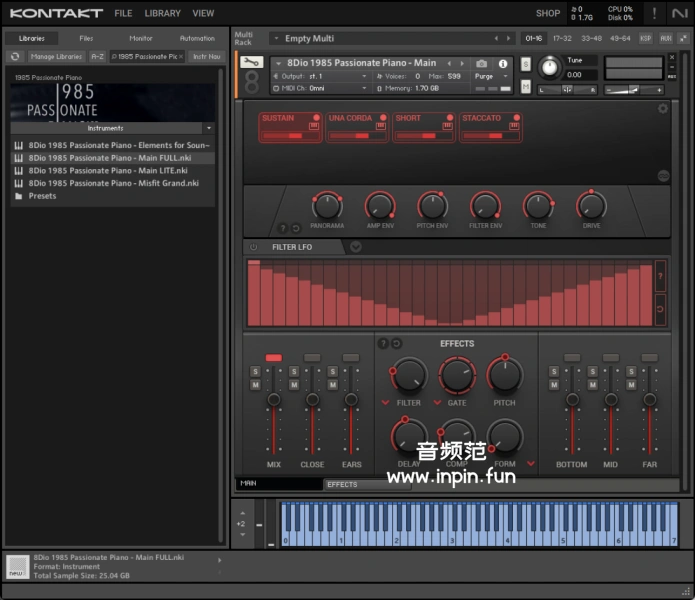
Task: Mute the MIX microphone channel
Action: click(256, 385)
